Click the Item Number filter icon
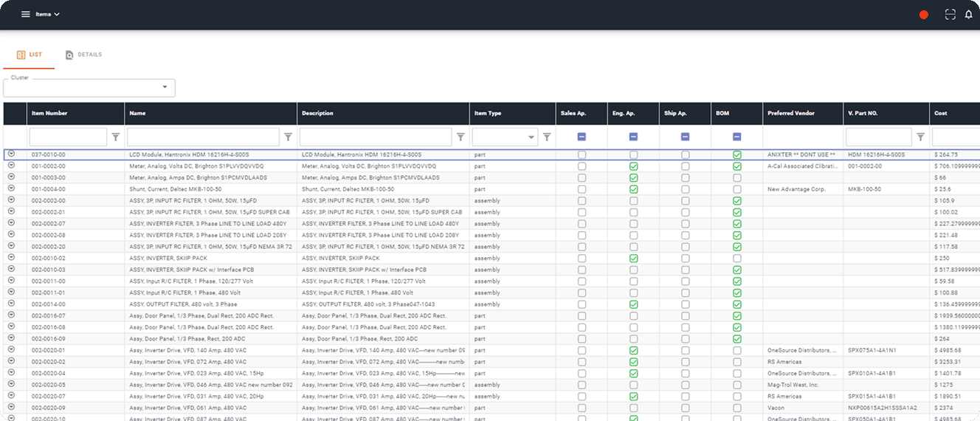 click(115, 137)
